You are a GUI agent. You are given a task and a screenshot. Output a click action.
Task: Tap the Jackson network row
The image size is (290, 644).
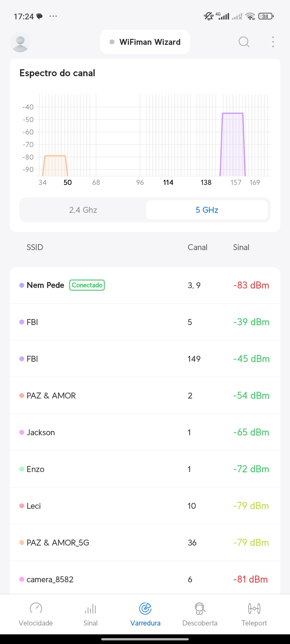pos(145,432)
